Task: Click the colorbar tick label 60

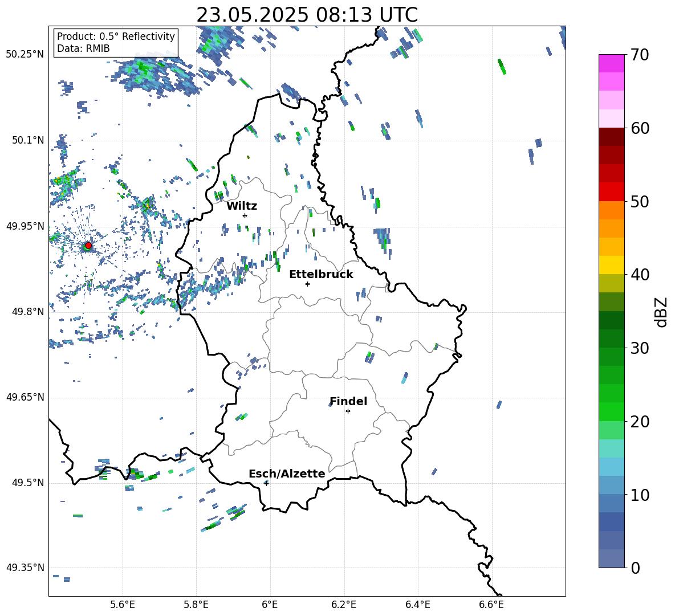Action: point(640,128)
